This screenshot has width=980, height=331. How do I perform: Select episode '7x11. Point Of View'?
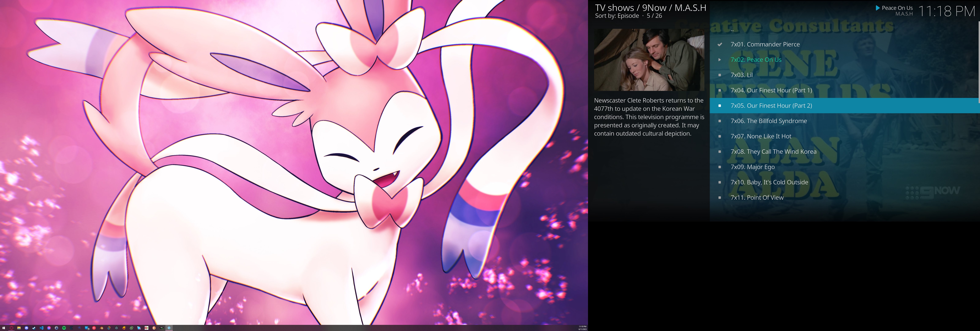tap(845, 197)
